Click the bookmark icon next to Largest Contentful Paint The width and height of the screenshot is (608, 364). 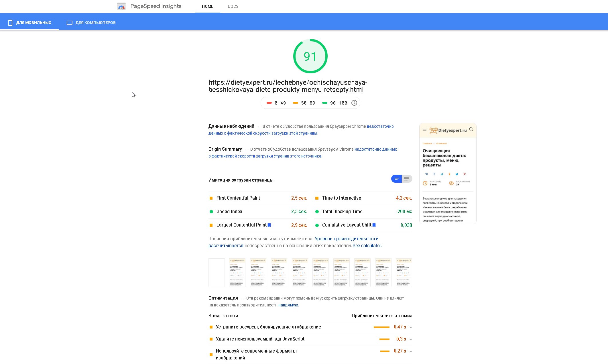(269, 225)
